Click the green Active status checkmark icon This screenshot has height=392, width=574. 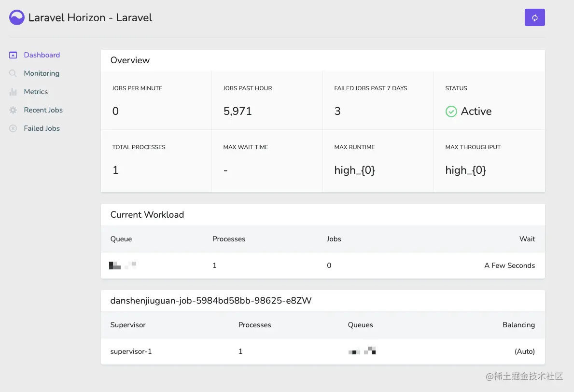click(x=451, y=111)
